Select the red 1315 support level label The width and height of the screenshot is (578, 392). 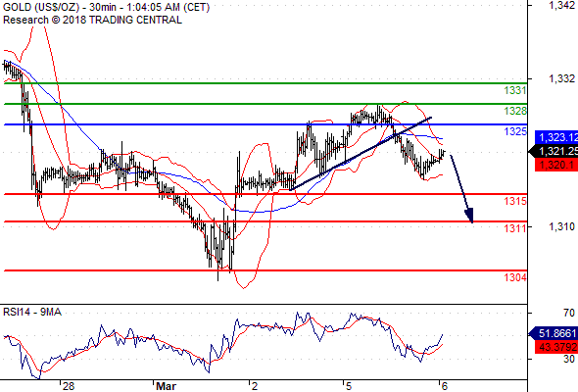(515, 201)
